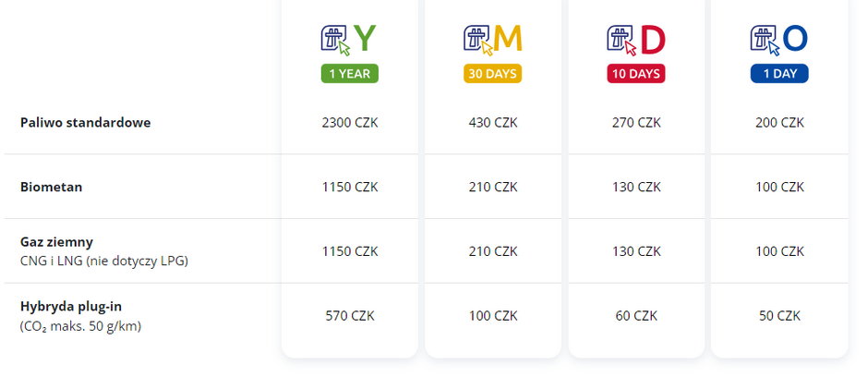The width and height of the screenshot is (868, 377).
Task: Click the 570 CZK hybrid annual price
Action: point(350,316)
